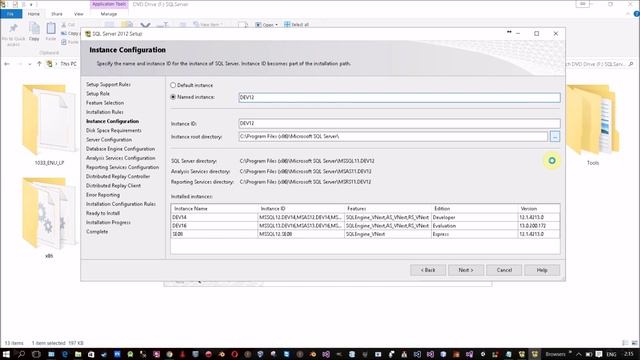640x360 pixels.
Task: Switch to Explorer Manage ribbon tab
Action: coord(109,14)
